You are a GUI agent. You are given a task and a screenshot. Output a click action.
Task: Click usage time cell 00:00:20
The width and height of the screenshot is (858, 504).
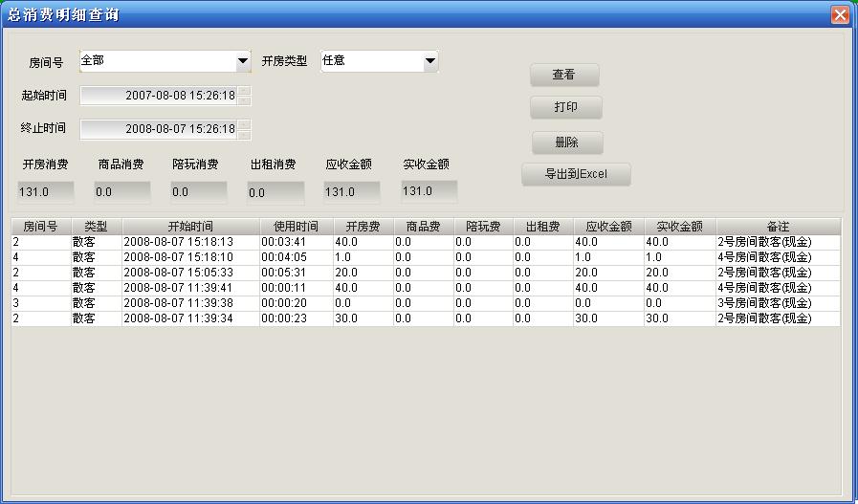[296, 303]
